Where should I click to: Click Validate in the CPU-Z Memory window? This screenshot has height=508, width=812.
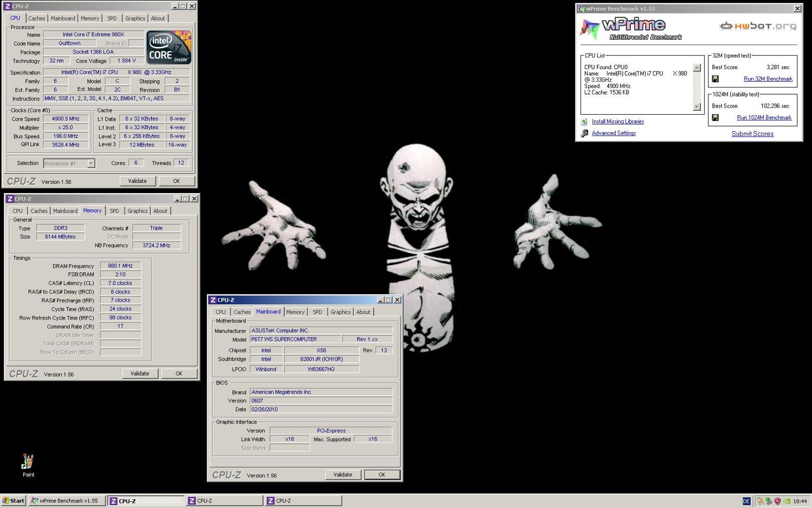tap(140, 373)
